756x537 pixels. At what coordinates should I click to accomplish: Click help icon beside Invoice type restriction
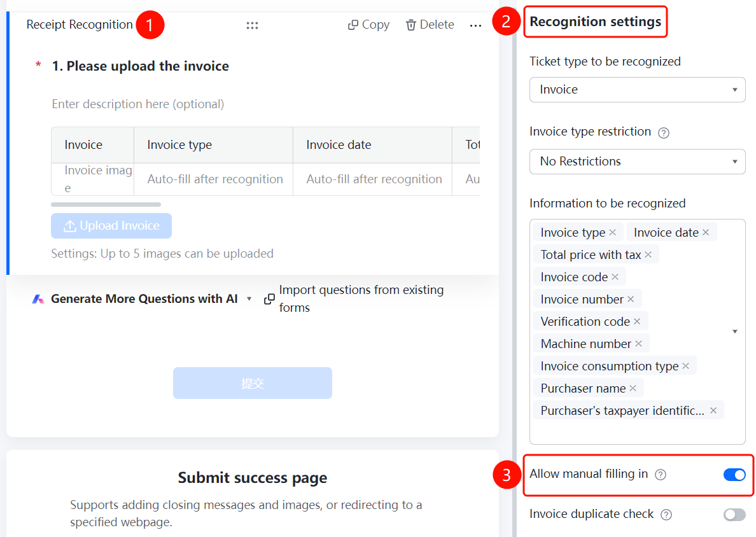pyautogui.click(x=664, y=132)
